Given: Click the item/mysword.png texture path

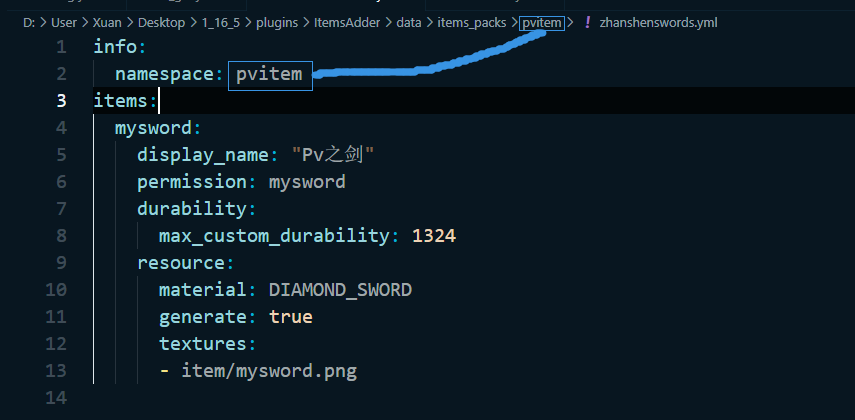Looking at the screenshot, I should coord(268,371).
